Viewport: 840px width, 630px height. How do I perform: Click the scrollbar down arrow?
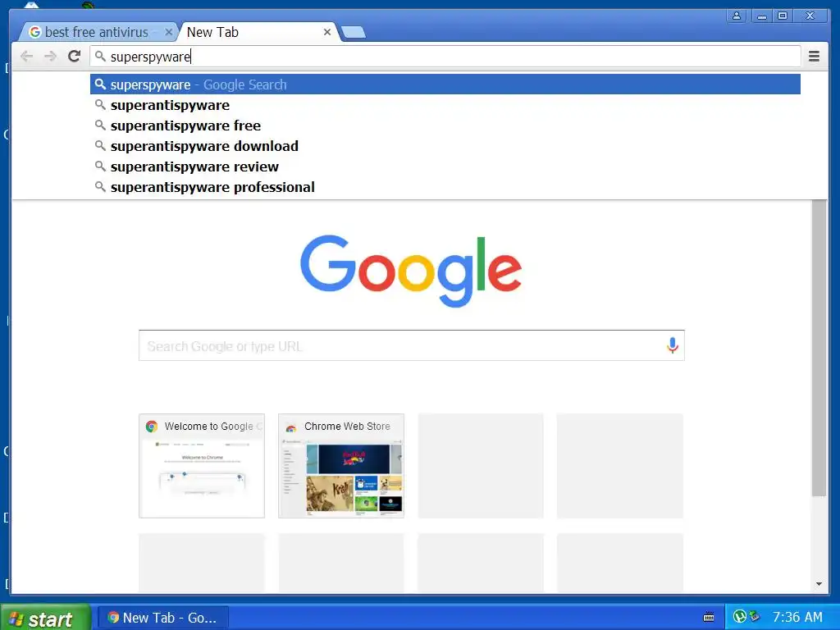(x=819, y=584)
